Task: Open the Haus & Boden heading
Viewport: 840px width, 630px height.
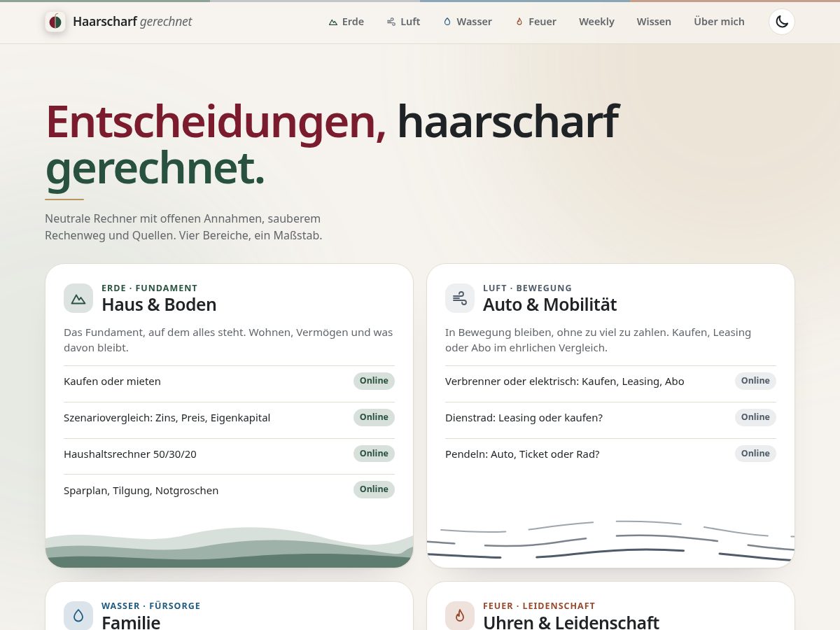Action: point(159,304)
